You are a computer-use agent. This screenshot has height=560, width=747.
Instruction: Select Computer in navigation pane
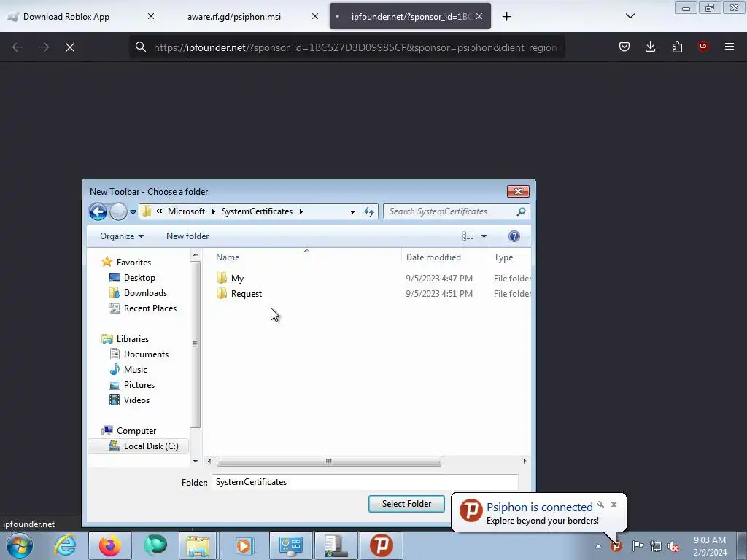[x=136, y=431]
